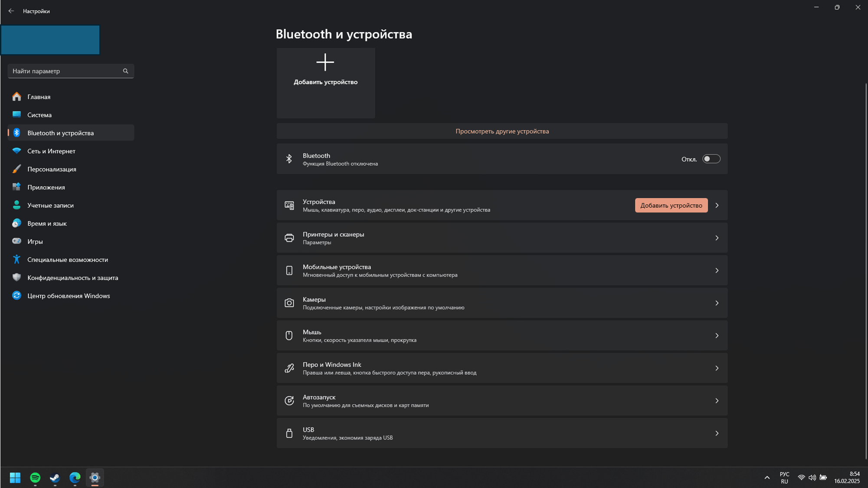Click Функция Bluetooth отключена status text

click(x=340, y=164)
